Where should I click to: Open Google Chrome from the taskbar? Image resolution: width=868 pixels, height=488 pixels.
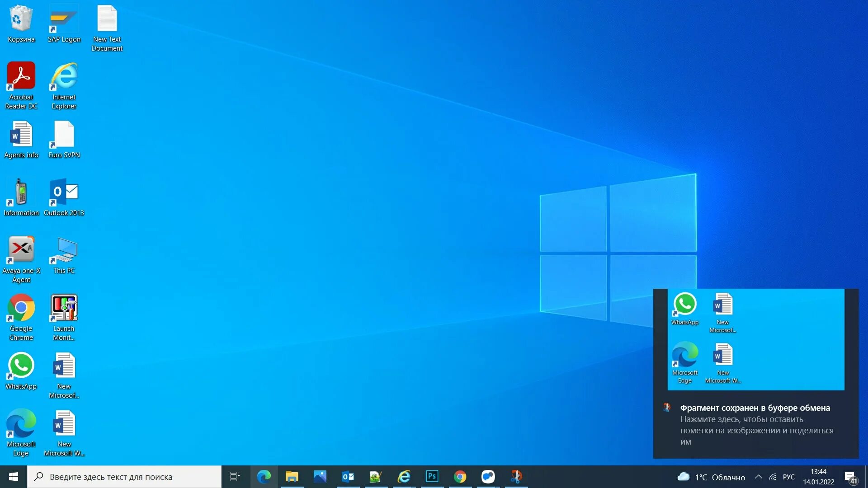click(460, 477)
